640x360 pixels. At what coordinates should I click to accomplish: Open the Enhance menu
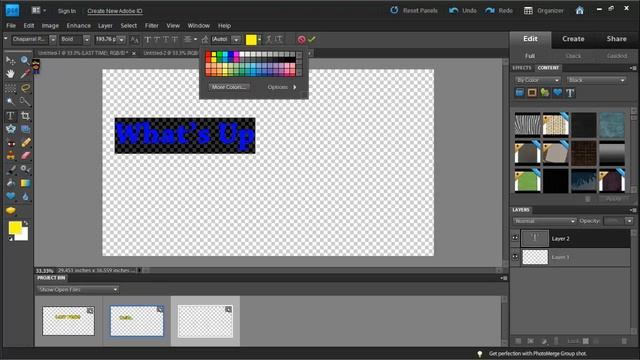click(x=79, y=26)
